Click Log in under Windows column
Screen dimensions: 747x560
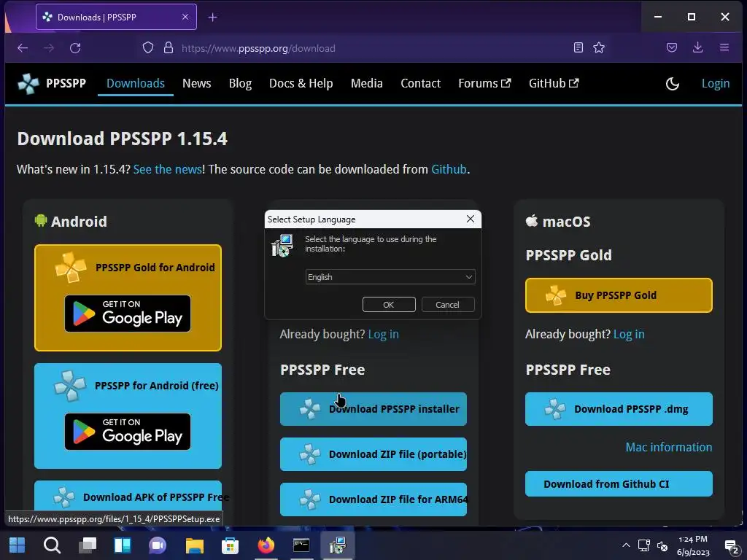384,334
